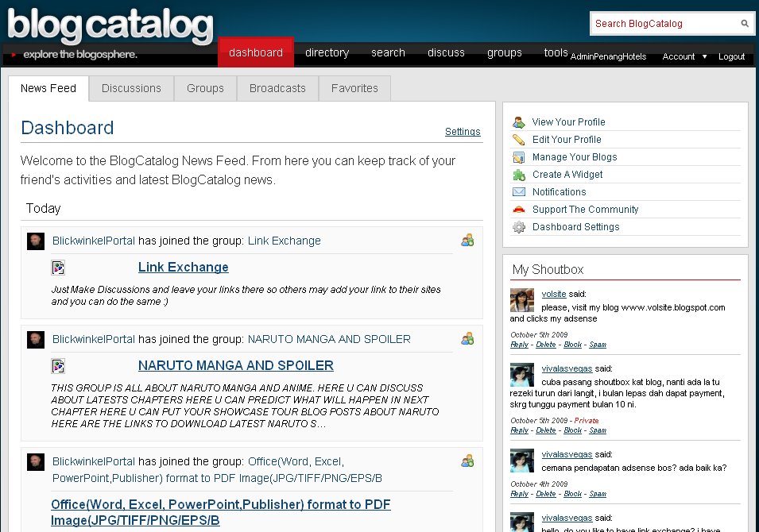Click Dashboard Settings sidebar link
759x532 pixels.
click(575, 226)
